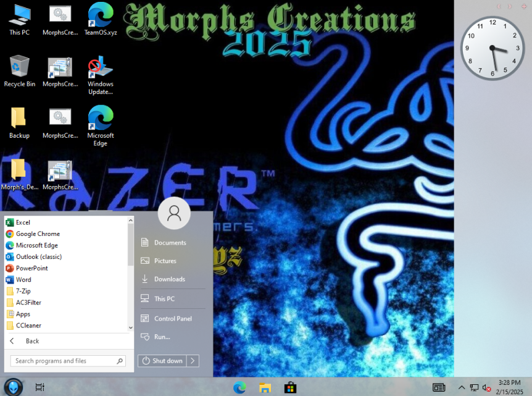Screen dimensions: 532x396
Task: Open the TeamOS.xyz desktop shortcut
Action: (101, 20)
